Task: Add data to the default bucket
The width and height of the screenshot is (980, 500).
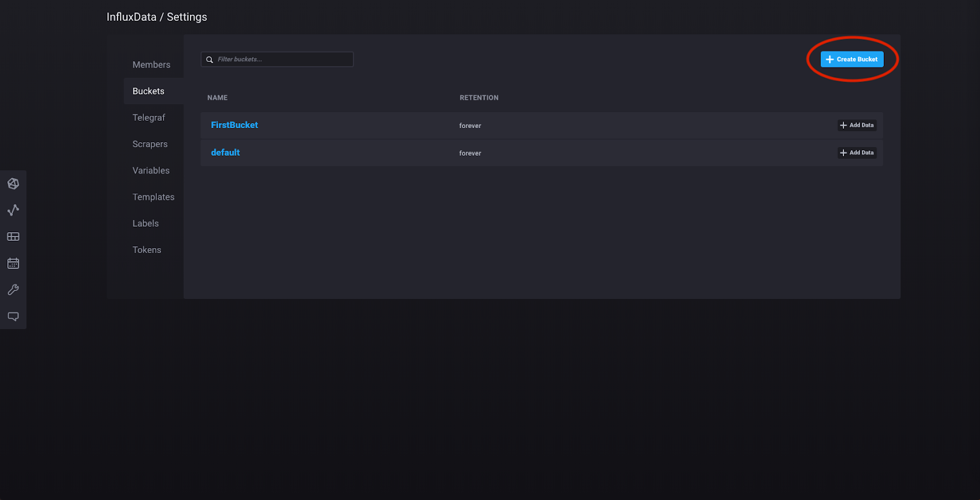Action: (x=857, y=153)
